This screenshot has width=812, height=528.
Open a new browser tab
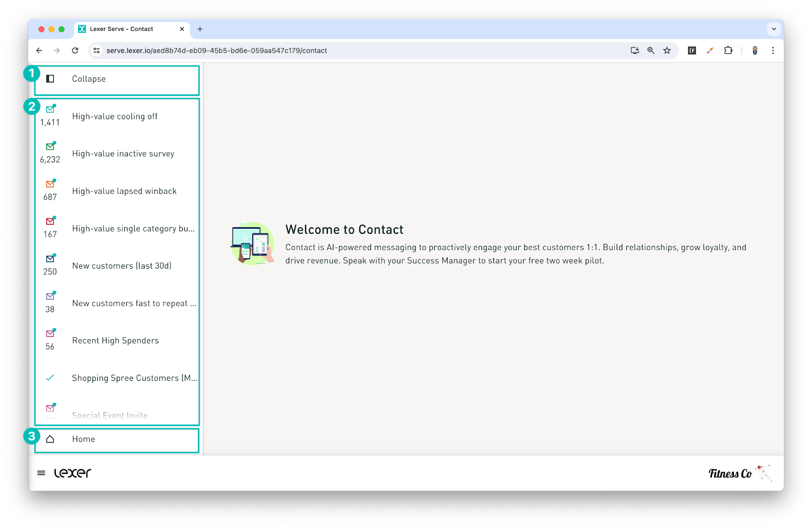(x=200, y=29)
